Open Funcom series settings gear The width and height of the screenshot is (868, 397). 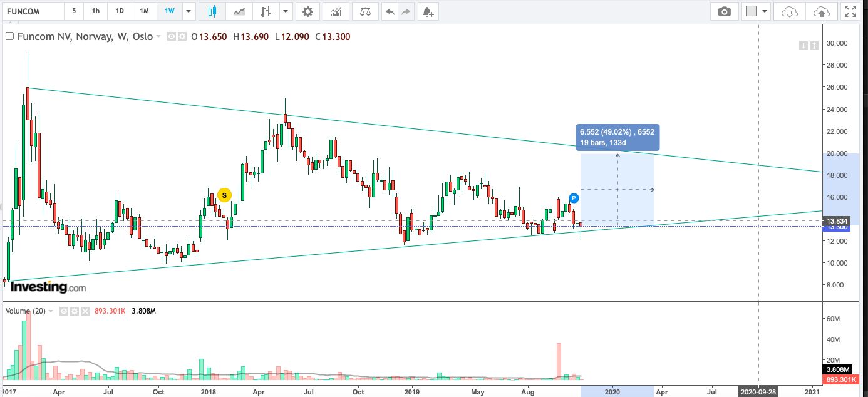182,37
